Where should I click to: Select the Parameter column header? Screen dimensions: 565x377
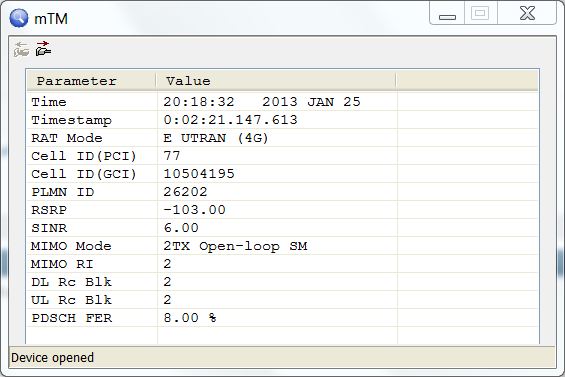coord(92,81)
